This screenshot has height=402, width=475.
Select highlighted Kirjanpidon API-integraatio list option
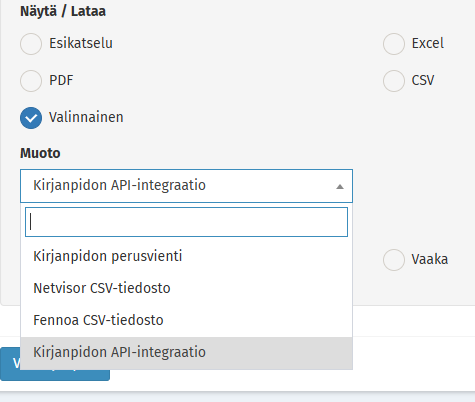pyautogui.click(x=186, y=352)
